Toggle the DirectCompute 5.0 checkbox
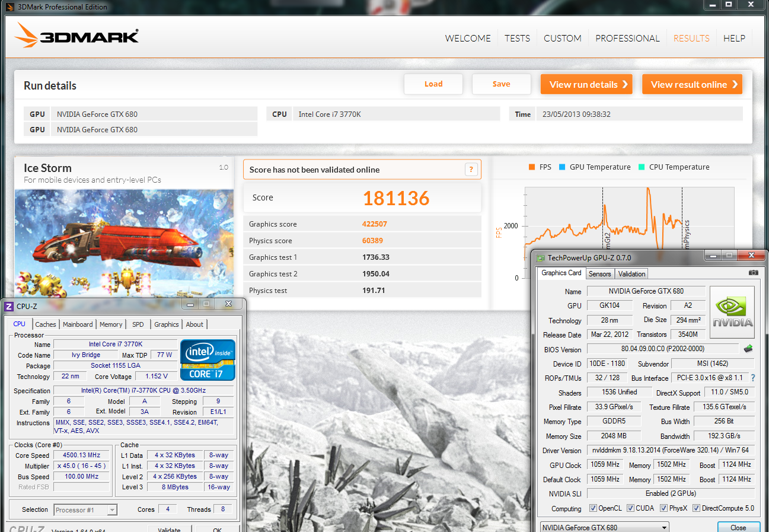 (x=696, y=508)
